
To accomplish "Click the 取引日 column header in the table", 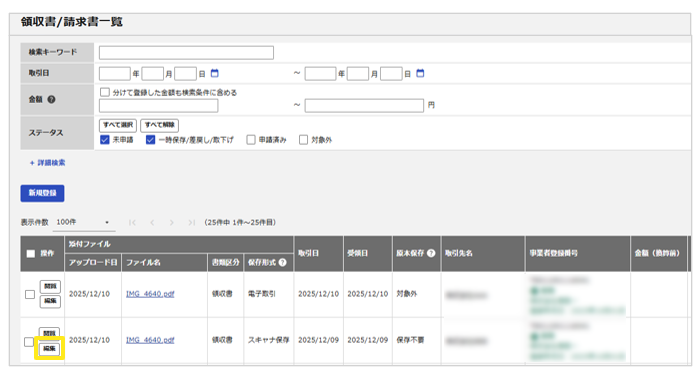I will click(318, 253).
